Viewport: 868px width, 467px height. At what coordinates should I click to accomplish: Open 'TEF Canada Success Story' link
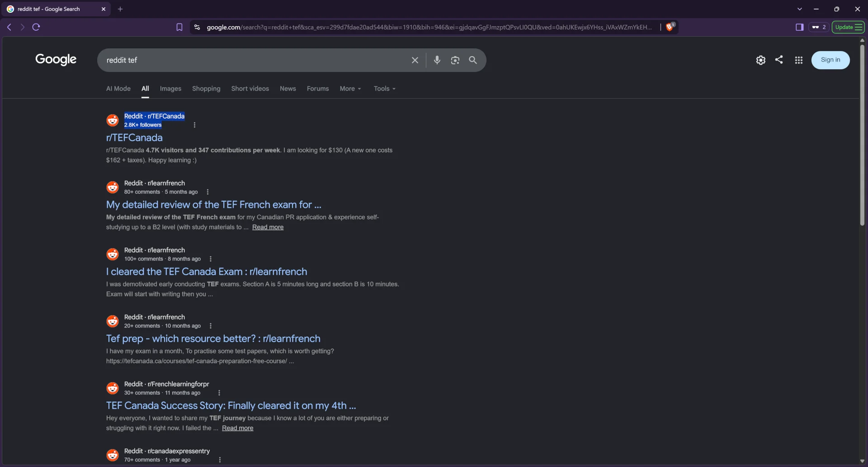click(x=231, y=405)
